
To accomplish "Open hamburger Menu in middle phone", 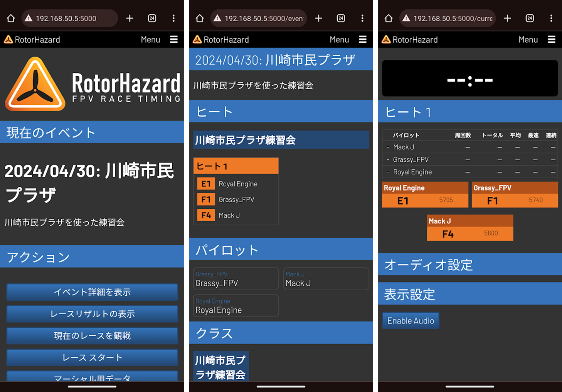I will click(348, 39).
